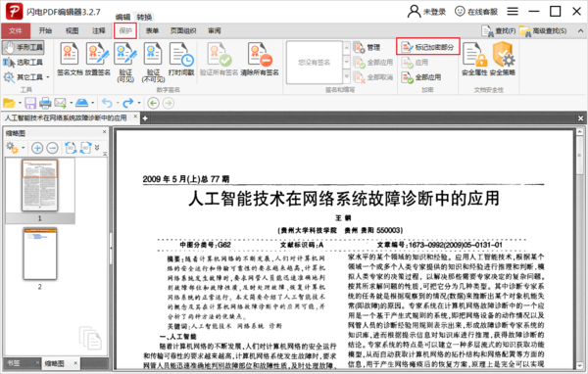Expand the redo history dropdown
Screen dimensions: 588x374
tap(139, 103)
